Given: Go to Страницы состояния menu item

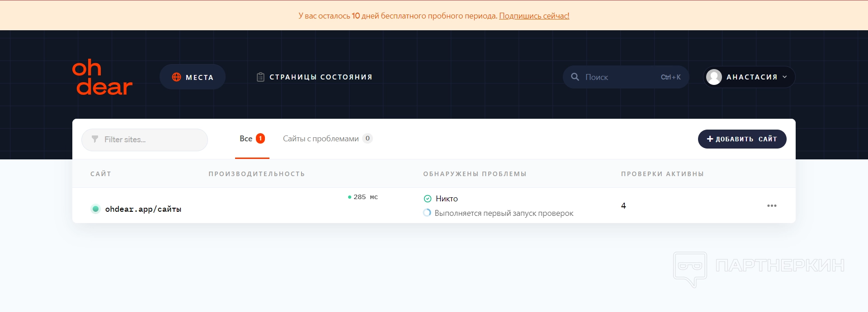Looking at the screenshot, I should point(321,77).
